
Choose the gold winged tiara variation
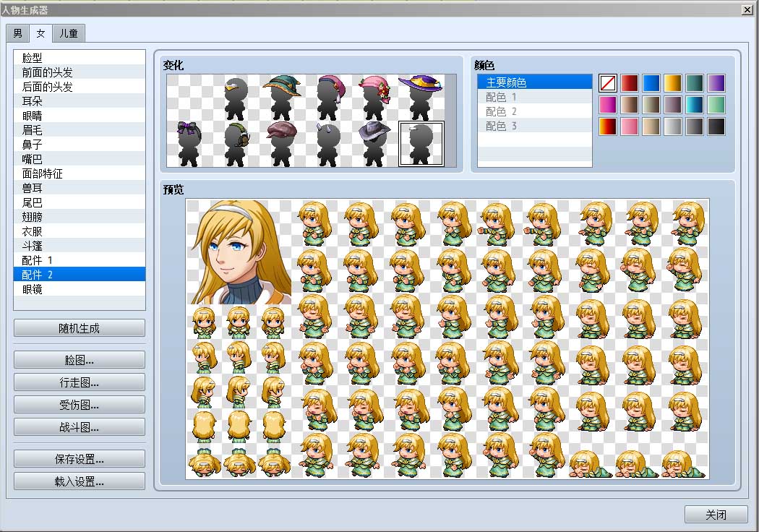(x=235, y=98)
